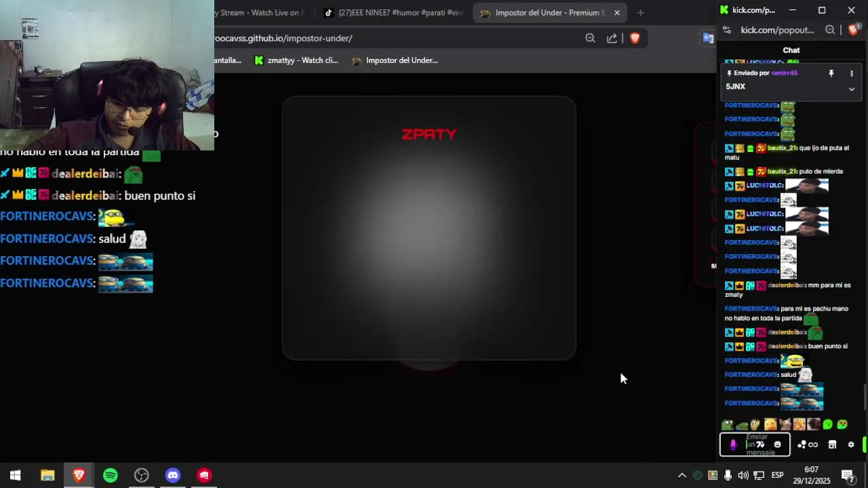Click the Kick chat scrollbar thumb
The image size is (868, 488).
pyautogui.click(x=865, y=396)
